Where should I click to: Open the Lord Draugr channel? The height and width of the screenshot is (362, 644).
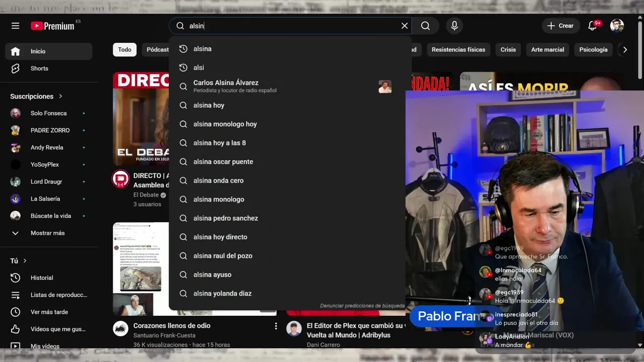49,182
